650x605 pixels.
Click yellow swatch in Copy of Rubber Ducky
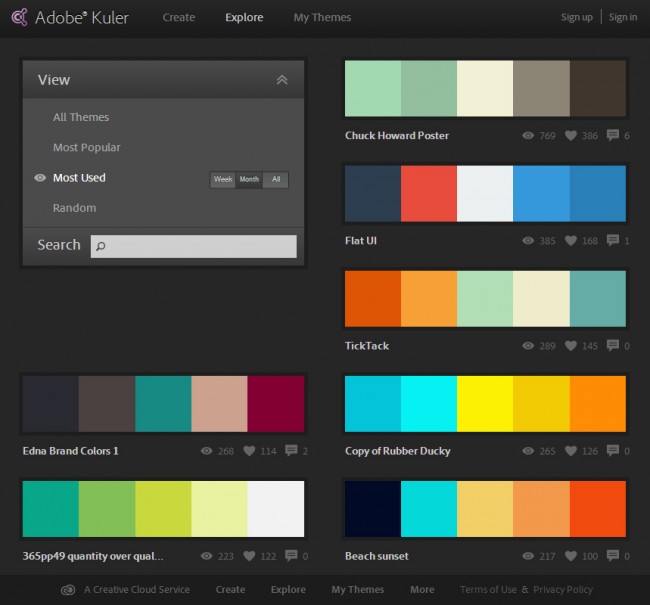click(485, 404)
